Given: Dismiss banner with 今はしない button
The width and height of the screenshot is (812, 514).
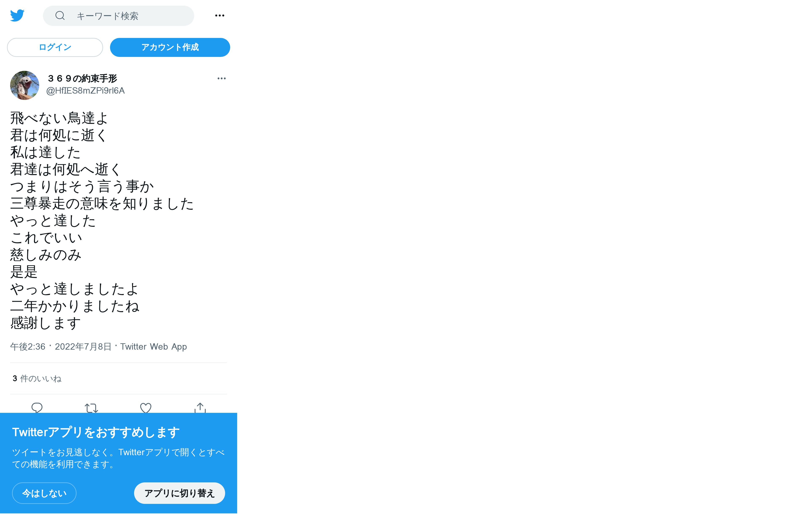Looking at the screenshot, I should (x=44, y=493).
